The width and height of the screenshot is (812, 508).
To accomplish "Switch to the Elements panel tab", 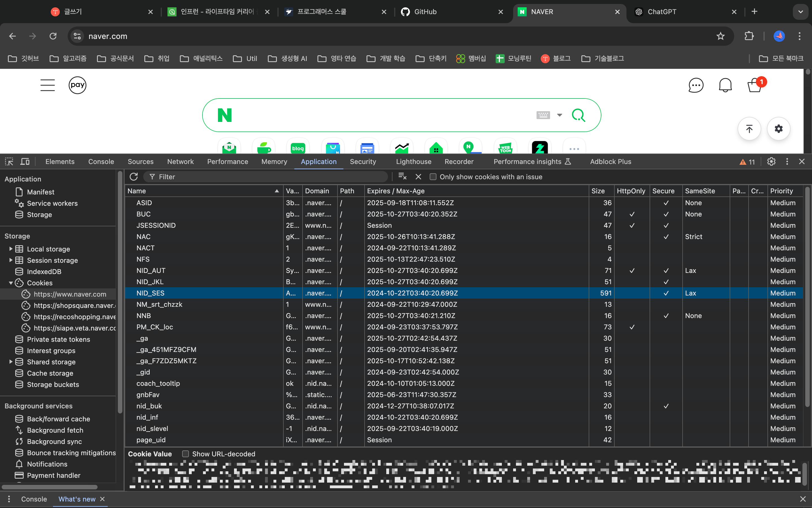I will 60,162.
